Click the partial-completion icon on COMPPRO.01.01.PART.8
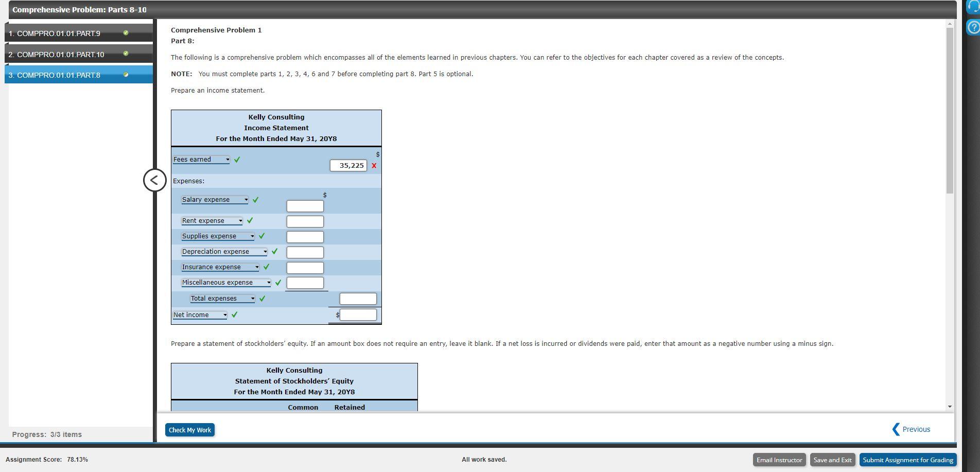The width and height of the screenshot is (980, 472). point(126,74)
